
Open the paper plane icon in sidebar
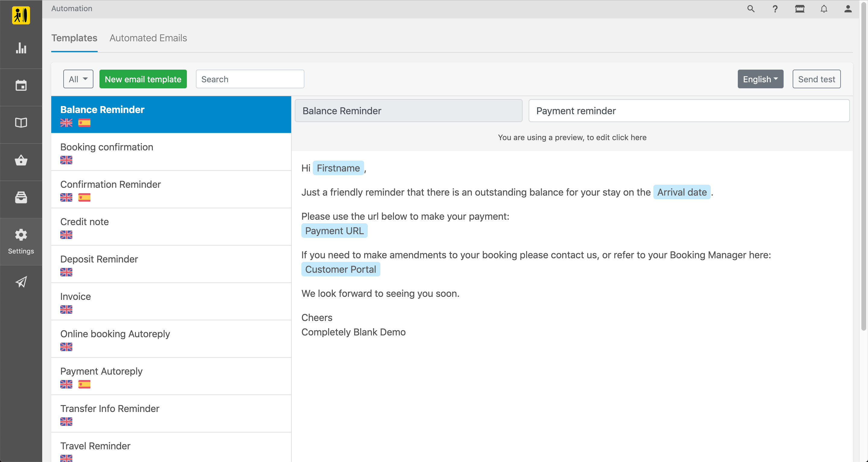pos(21,282)
